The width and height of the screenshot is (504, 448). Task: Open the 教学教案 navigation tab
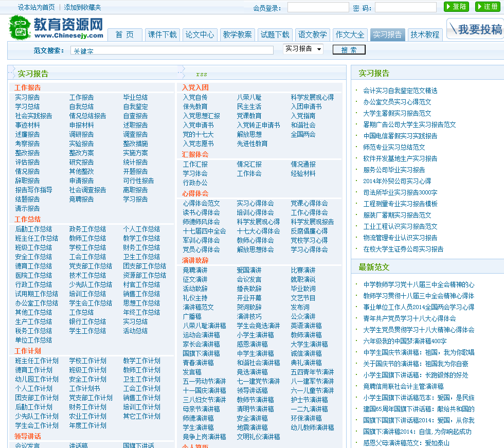[238, 34]
